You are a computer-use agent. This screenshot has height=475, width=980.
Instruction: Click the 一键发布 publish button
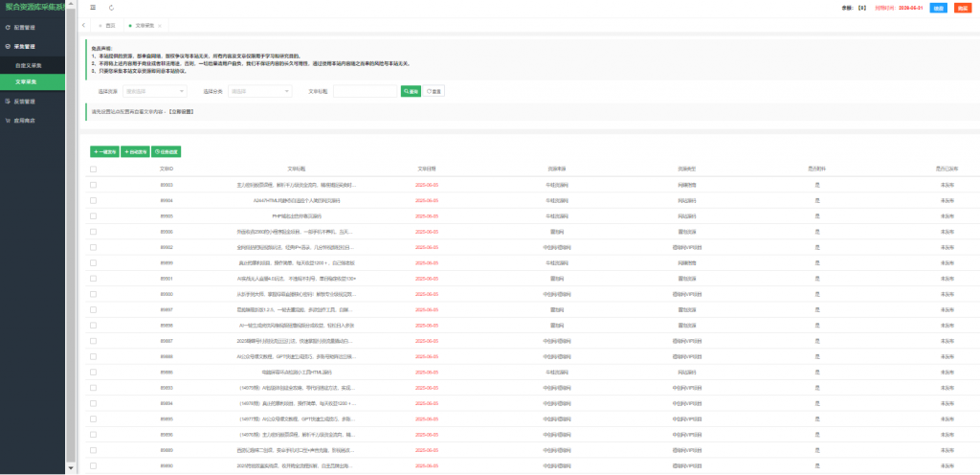pos(104,151)
